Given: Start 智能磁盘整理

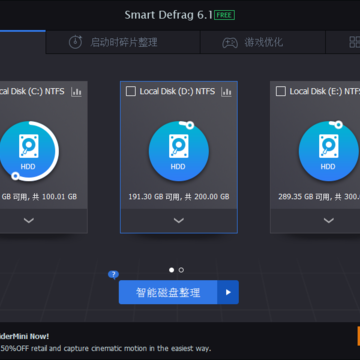Looking at the screenshot, I should click(168, 292).
